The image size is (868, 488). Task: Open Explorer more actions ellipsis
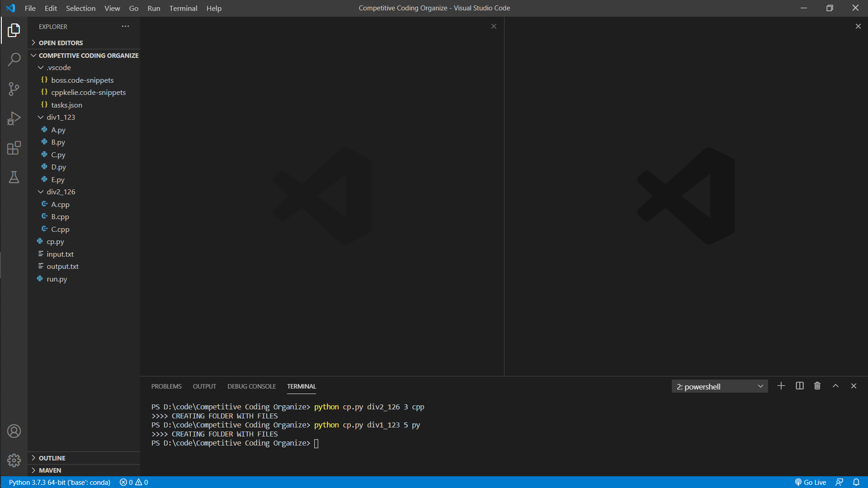pyautogui.click(x=125, y=27)
